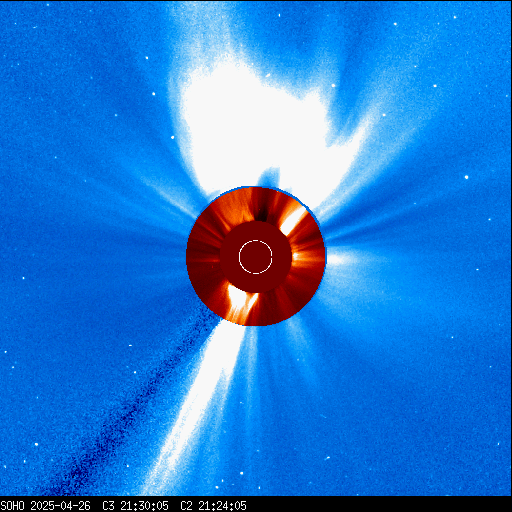
Task: Click the white circle marking the solar disk
Action: click(x=256, y=257)
